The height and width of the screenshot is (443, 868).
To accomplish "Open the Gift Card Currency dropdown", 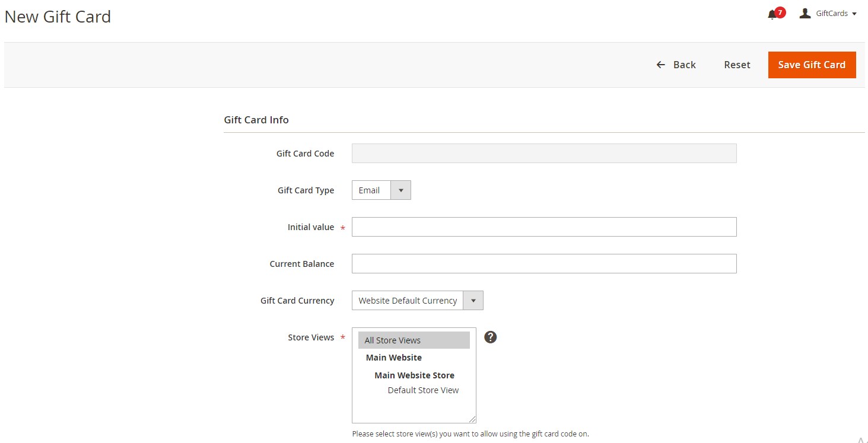I will [x=417, y=301].
